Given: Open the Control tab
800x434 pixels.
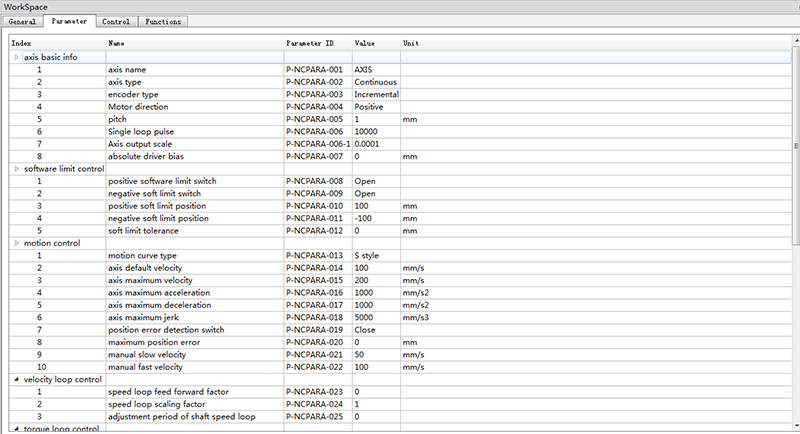Looking at the screenshot, I should 115,21.
